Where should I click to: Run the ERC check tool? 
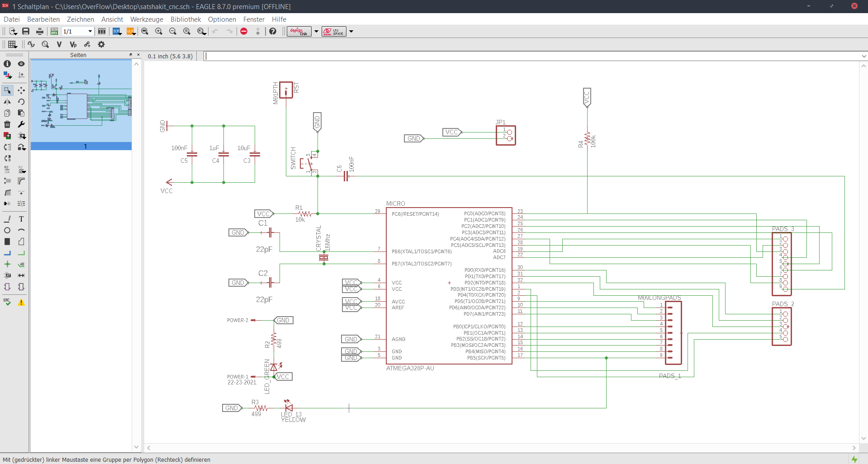tap(7, 302)
